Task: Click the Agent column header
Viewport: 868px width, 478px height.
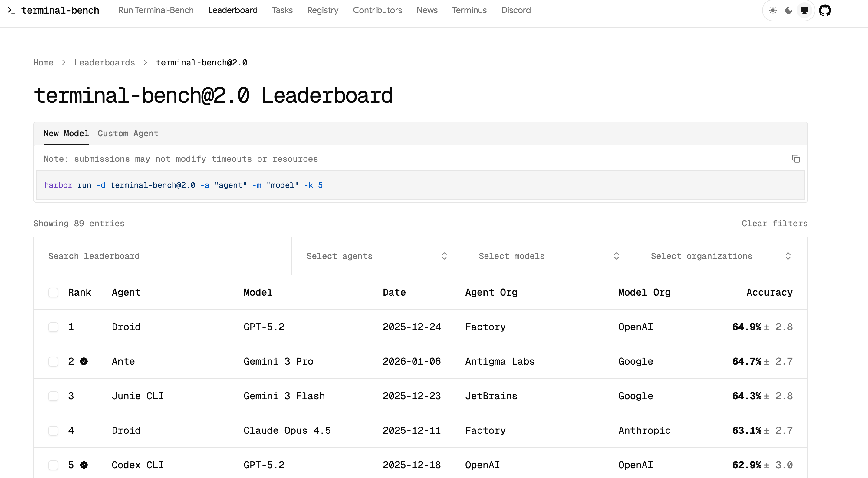Action: coord(126,292)
